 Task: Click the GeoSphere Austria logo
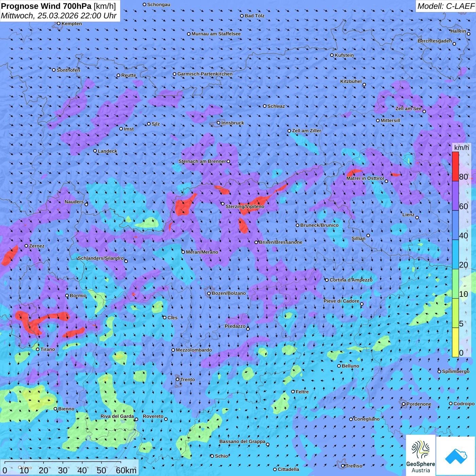coord(421,456)
